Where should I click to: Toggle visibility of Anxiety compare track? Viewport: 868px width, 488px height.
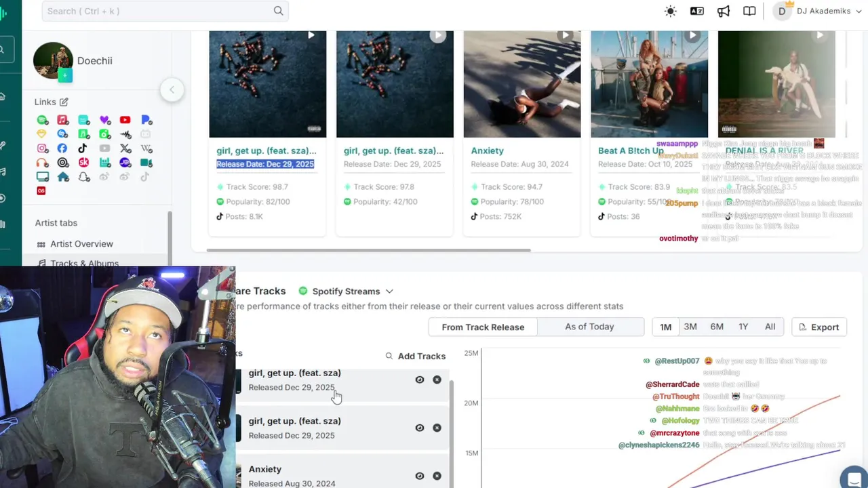point(420,476)
